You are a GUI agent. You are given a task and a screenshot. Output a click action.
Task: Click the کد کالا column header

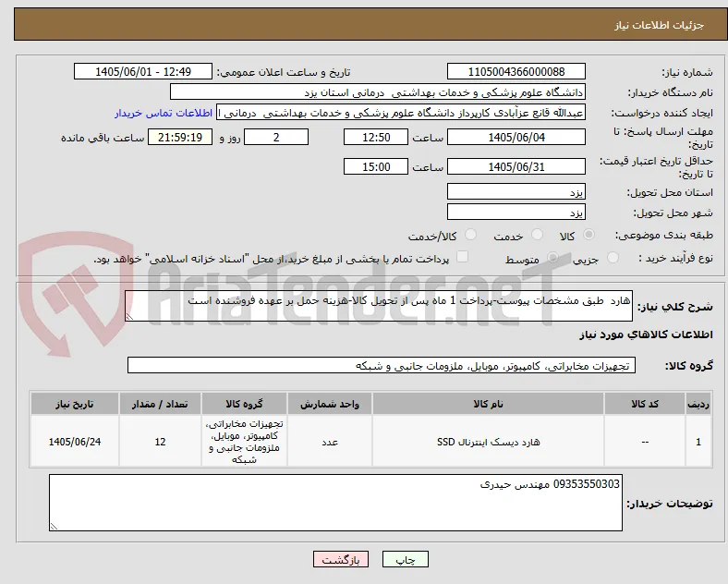(x=645, y=404)
